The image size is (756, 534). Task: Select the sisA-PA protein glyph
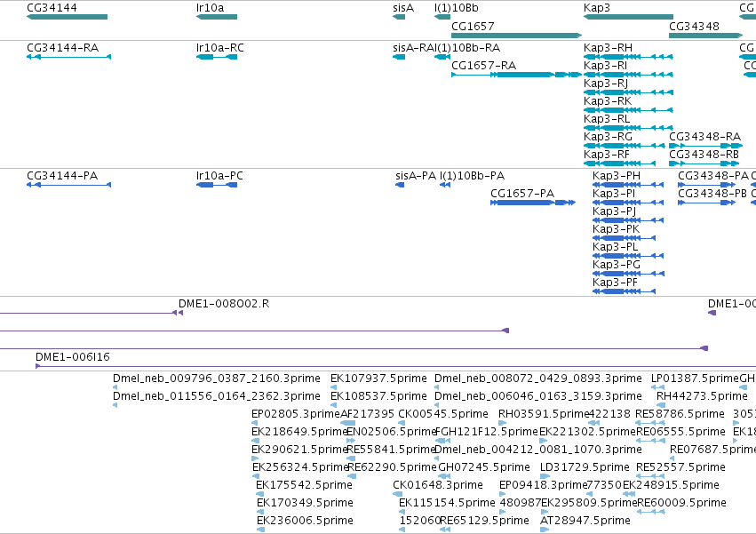(x=400, y=185)
